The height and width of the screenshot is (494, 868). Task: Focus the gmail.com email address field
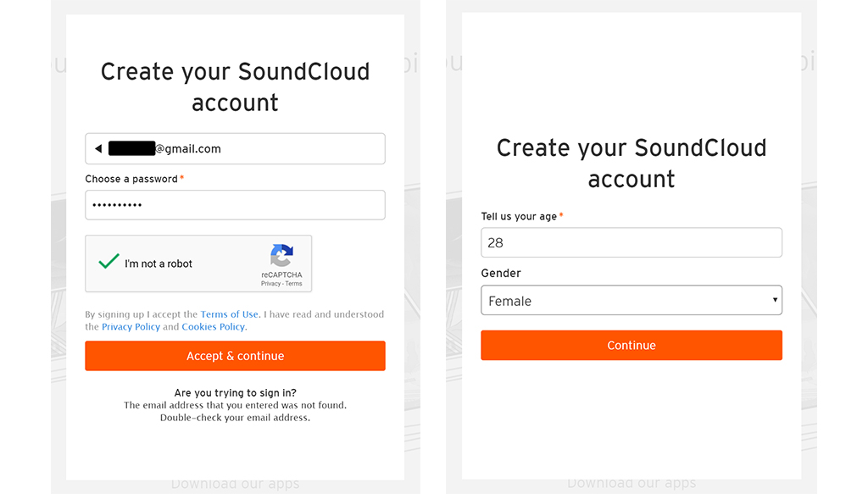(x=236, y=148)
